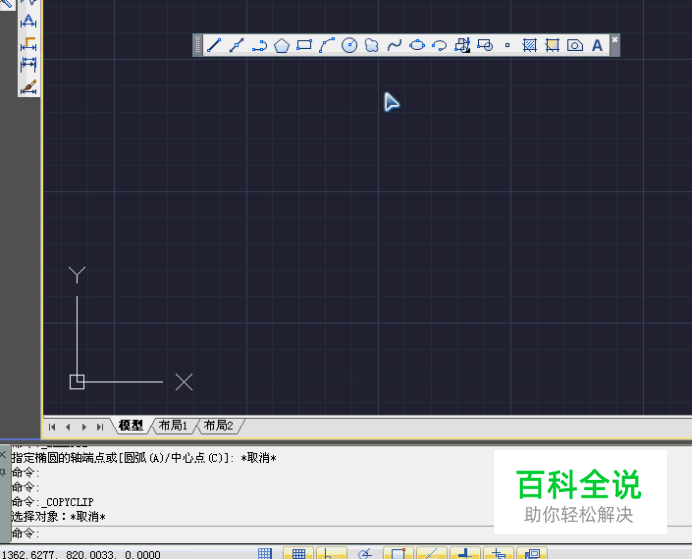Select the Line tool in Draw toolbar
This screenshot has height=559, width=692.
(214, 45)
